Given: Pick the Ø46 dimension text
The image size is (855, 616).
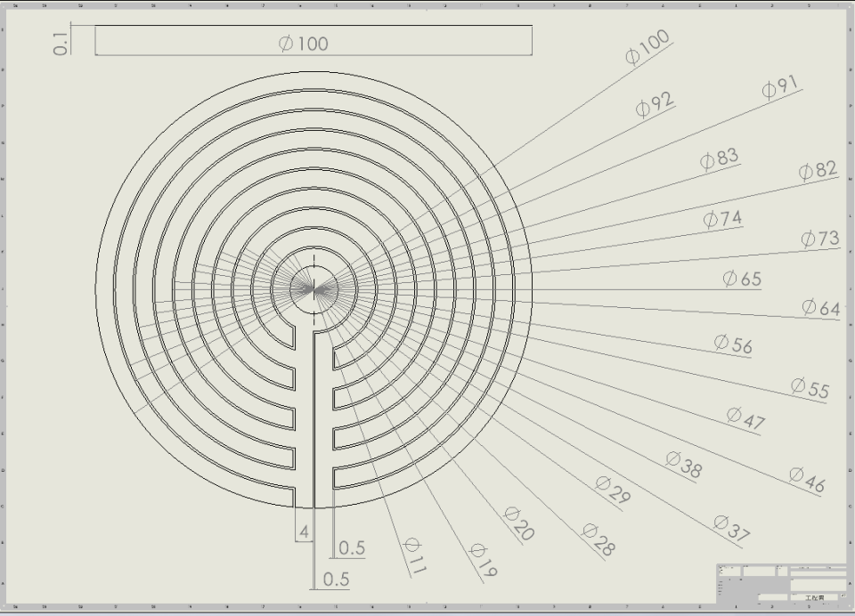Looking at the screenshot, I should click(x=807, y=480).
